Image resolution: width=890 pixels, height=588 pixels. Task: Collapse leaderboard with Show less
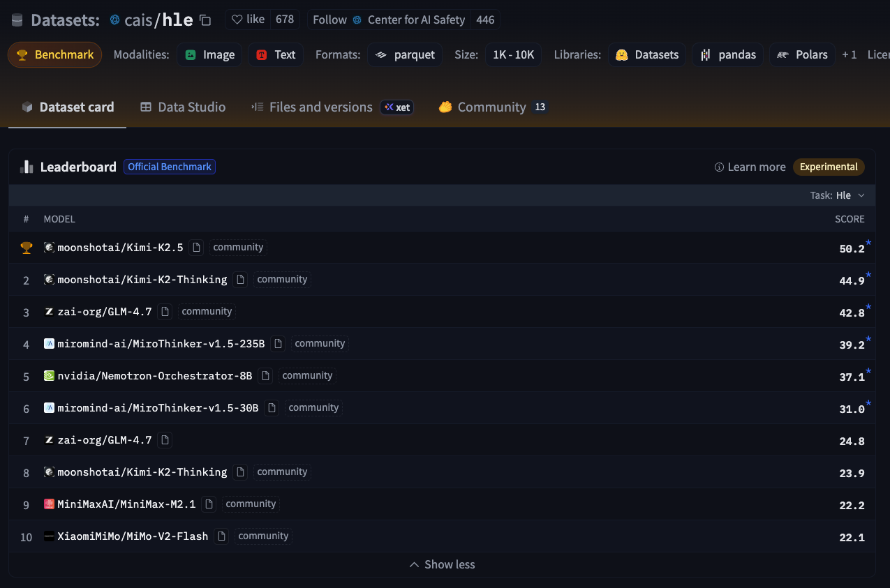click(442, 564)
